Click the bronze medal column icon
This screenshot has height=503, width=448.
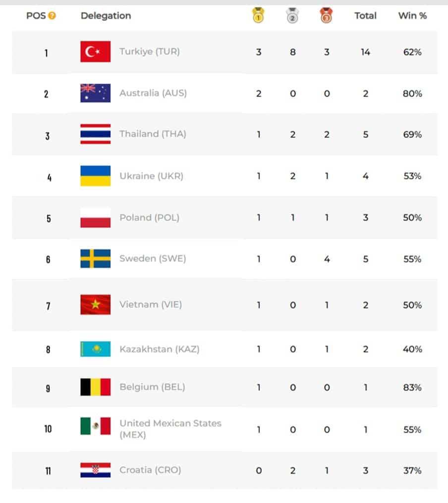click(326, 15)
